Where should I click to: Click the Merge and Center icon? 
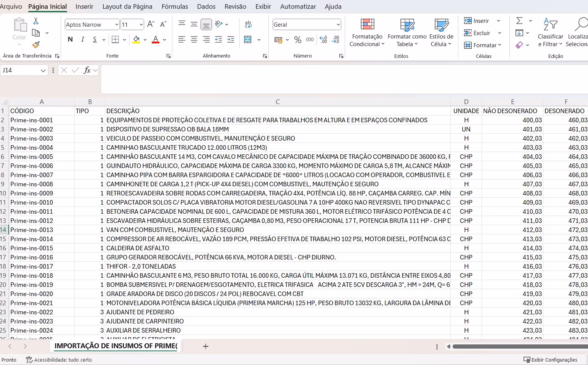[248, 39]
